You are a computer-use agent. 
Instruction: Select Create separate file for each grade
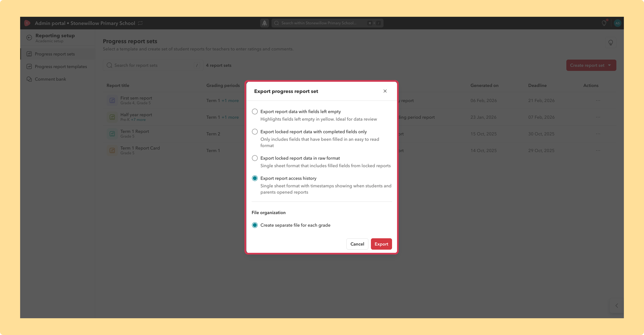(x=255, y=225)
